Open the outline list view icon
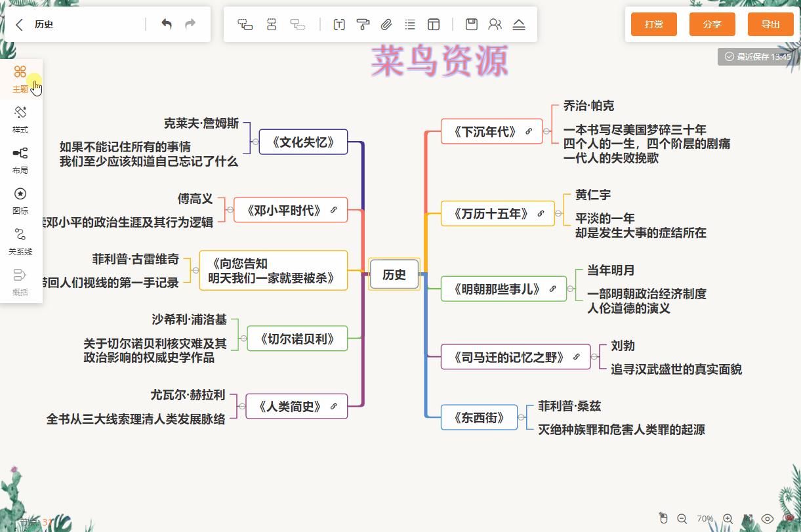The image size is (801, 532). (410, 24)
